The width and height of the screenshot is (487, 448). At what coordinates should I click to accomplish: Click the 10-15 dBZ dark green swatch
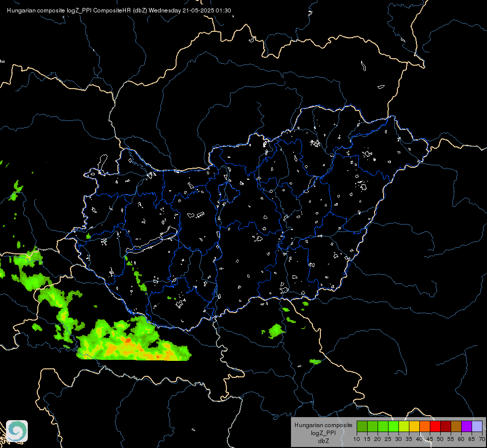[362, 426]
